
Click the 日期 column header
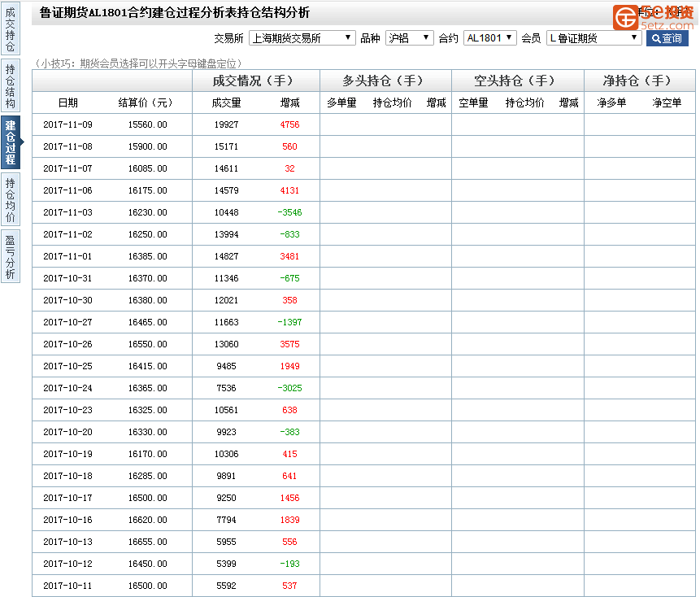pyautogui.click(x=67, y=102)
